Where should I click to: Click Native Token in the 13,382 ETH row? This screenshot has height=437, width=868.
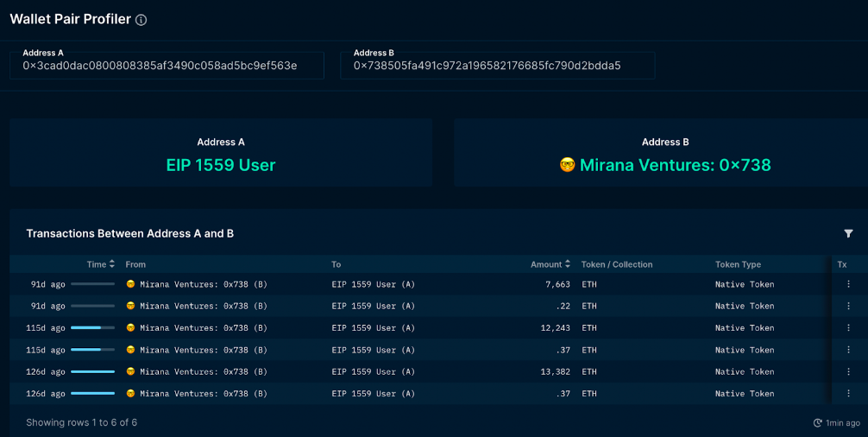(x=745, y=371)
